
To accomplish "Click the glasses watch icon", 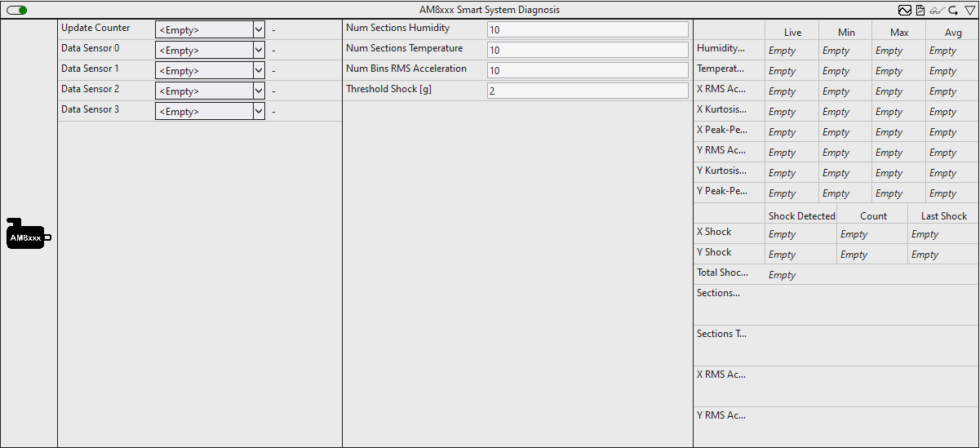I will tap(936, 10).
